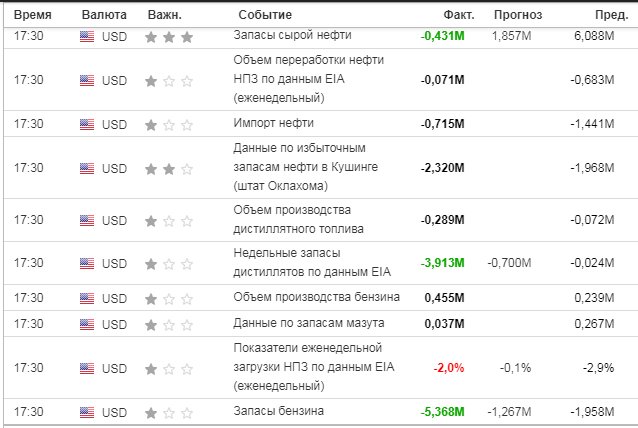Click the red actual value -2,0%
Screen dimensions: 638x428
pyautogui.click(x=449, y=368)
